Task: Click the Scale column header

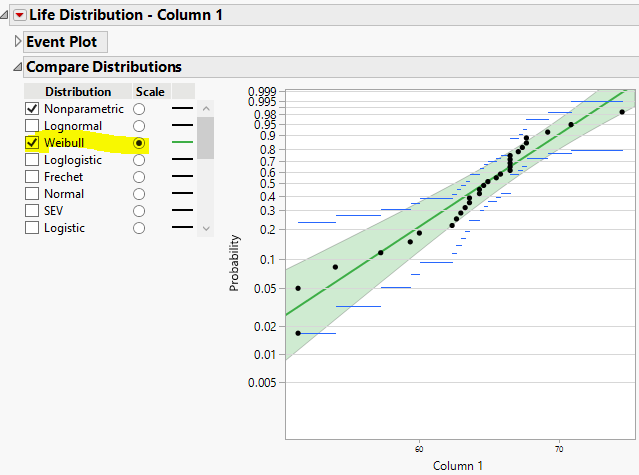Action: tap(150, 92)
